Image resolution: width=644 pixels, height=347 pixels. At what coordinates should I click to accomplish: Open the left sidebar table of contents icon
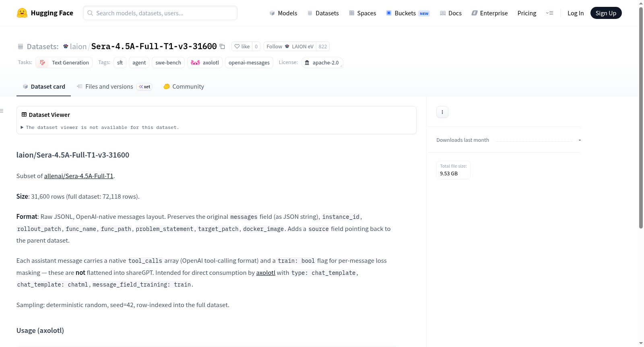pyautogui.click(x=2, y=111)
